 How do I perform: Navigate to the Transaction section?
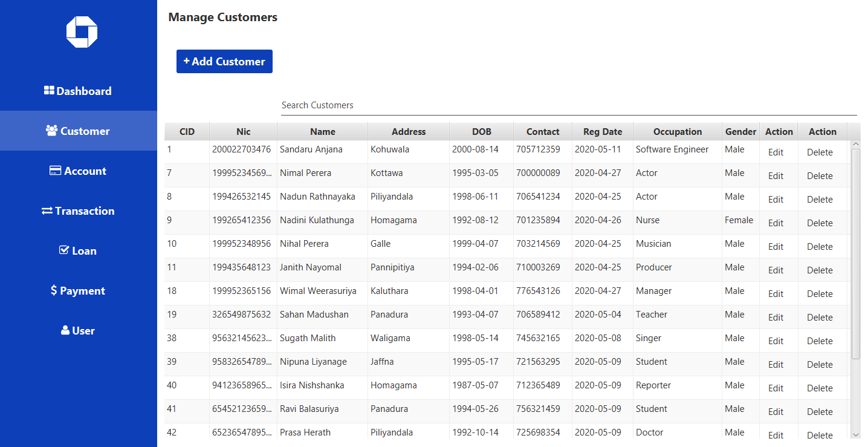[x=78, y=210]
